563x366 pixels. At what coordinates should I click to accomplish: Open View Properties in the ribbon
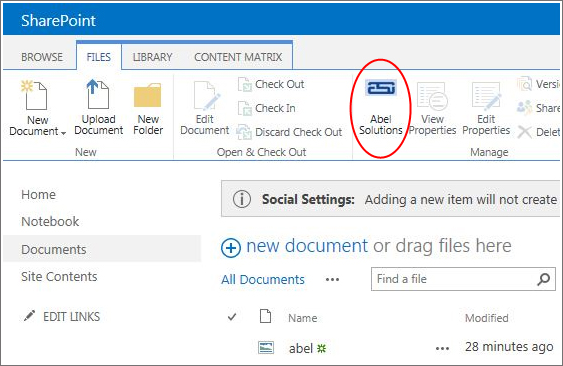click(x=432, y=108)
